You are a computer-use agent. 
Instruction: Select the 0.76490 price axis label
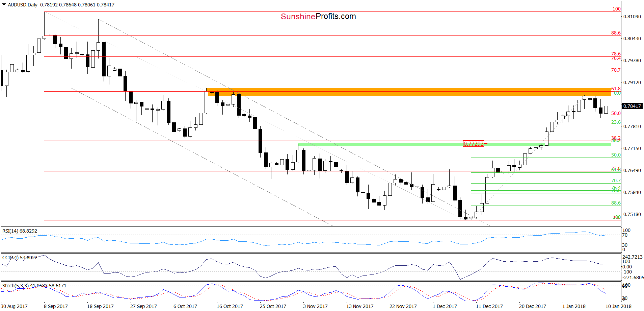coord(632,170)
